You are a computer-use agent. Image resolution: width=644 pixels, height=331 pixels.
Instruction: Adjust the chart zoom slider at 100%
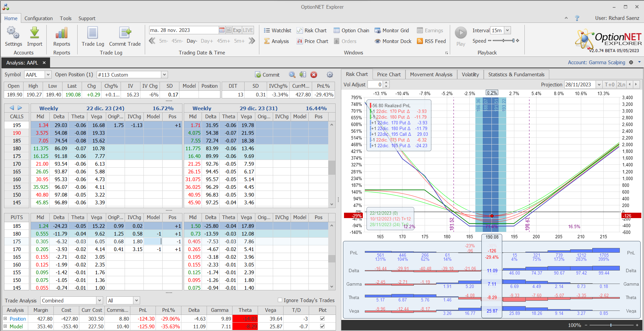[x=611, y=325]
